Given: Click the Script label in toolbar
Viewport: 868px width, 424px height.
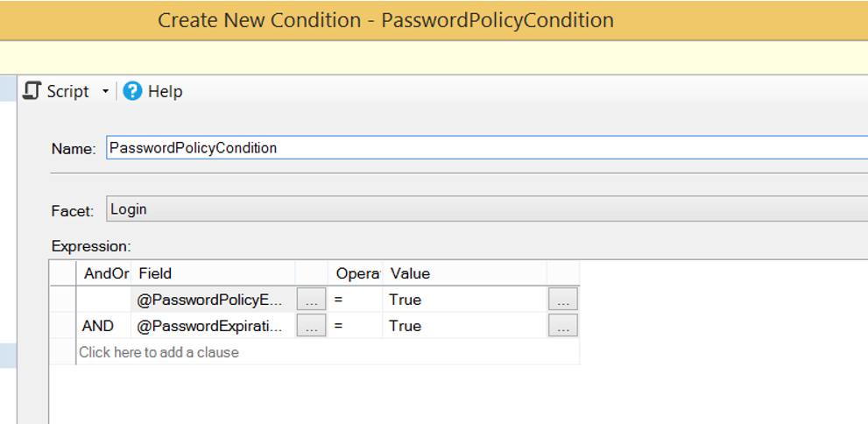Looking at the screenshot, I should tap(67, 91).
